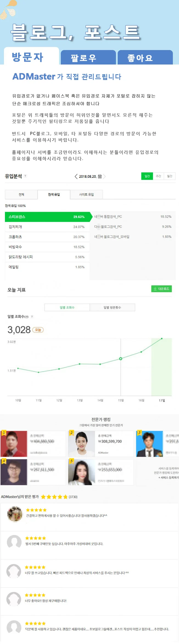Click the question mark help icon beside 유입분석
This screenshot has width=179, height=644.
(25, 176)
